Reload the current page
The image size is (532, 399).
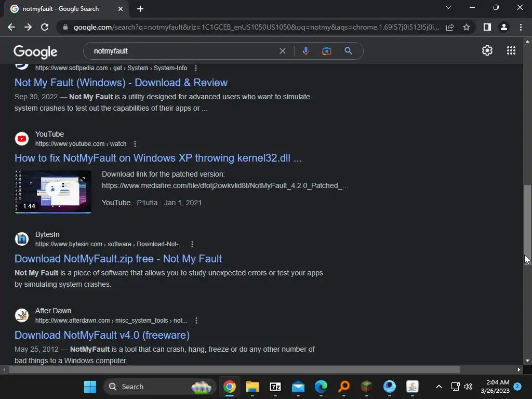point(45,27)
